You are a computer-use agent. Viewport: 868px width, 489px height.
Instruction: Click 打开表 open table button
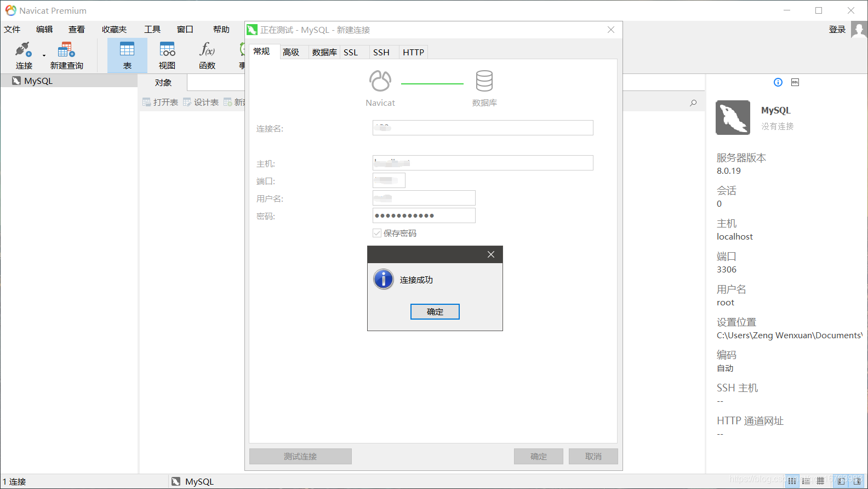(x=161, y=102)
